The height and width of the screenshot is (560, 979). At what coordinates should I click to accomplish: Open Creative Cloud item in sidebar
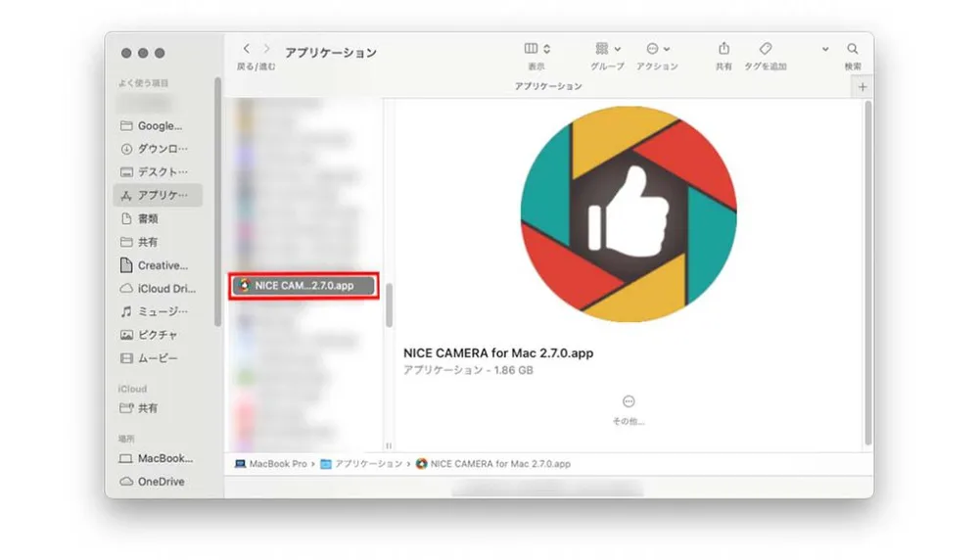point(160,265)
